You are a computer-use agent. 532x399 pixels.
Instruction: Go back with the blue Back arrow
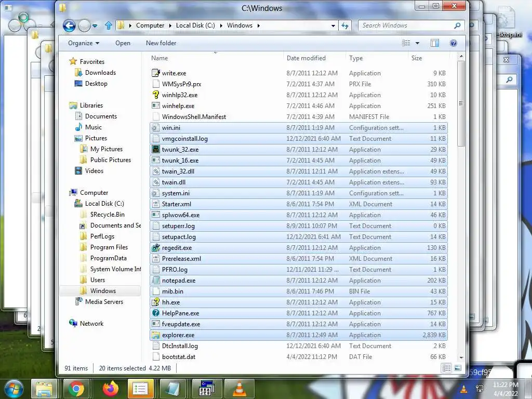pos(69,25)
